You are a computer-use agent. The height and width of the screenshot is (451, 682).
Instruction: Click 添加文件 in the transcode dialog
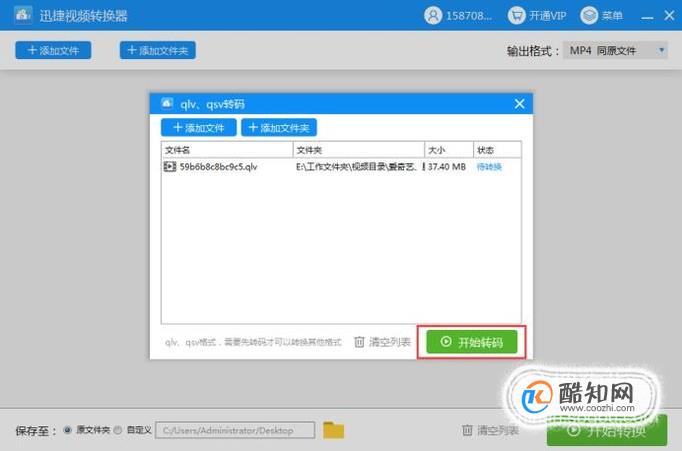coord(199,127)
